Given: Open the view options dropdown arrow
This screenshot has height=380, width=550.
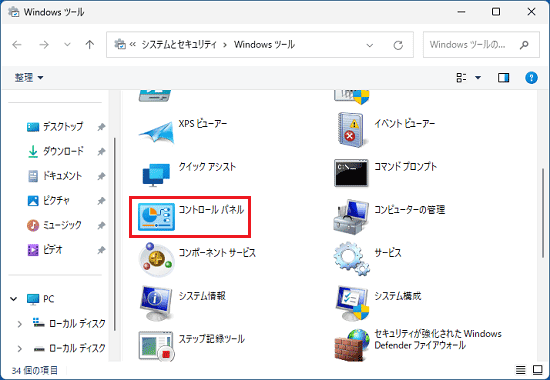Looking at the screenshot, I should click(478, 78).
